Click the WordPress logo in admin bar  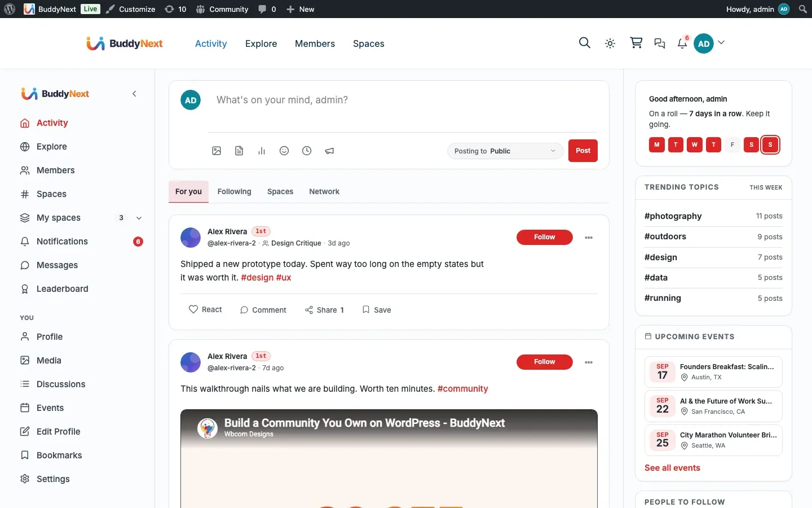[10, 9]
